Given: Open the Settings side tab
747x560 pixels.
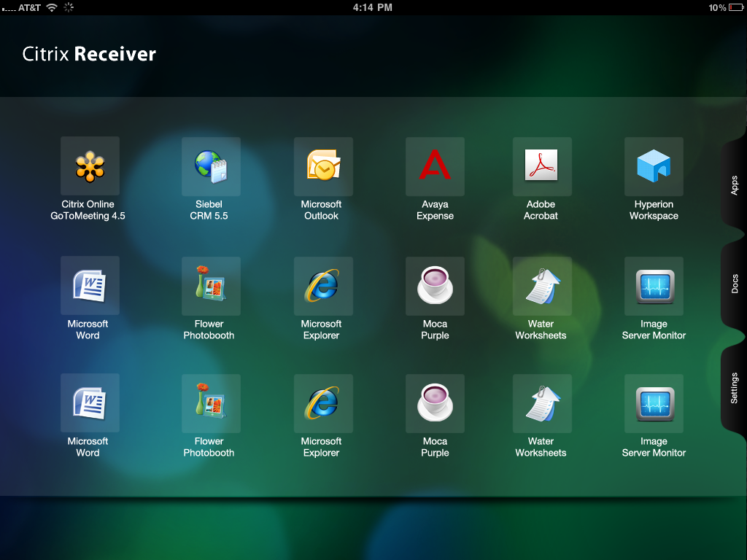Looking at the screenshot, I should 734,388.
